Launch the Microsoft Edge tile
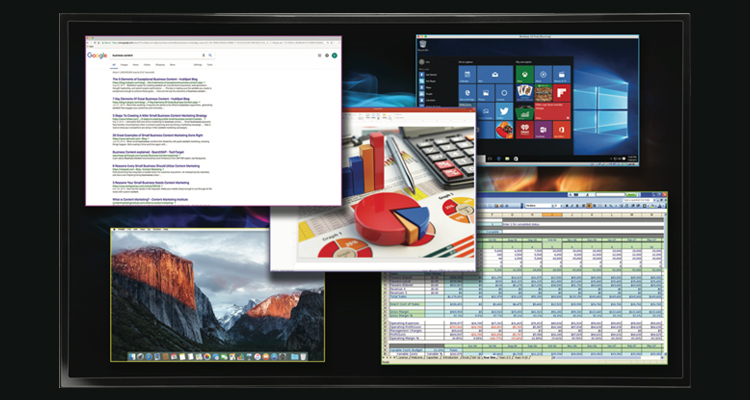Screen dimensions: 750x400 point(467,93)
